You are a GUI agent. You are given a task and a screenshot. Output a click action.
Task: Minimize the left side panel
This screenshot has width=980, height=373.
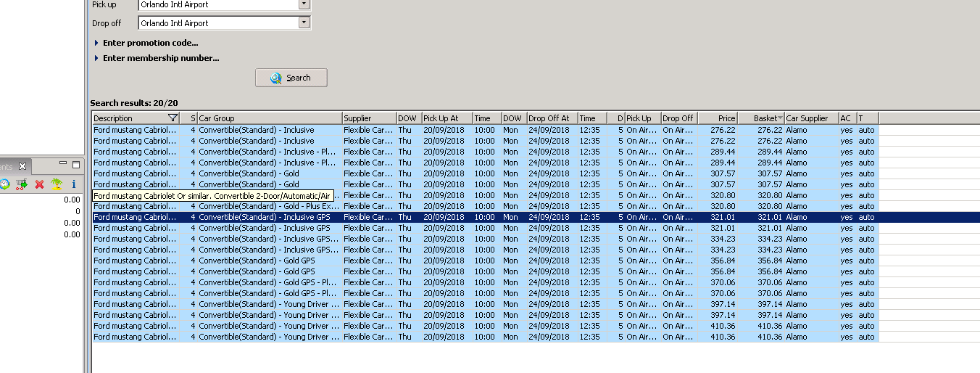coord(63,164)
